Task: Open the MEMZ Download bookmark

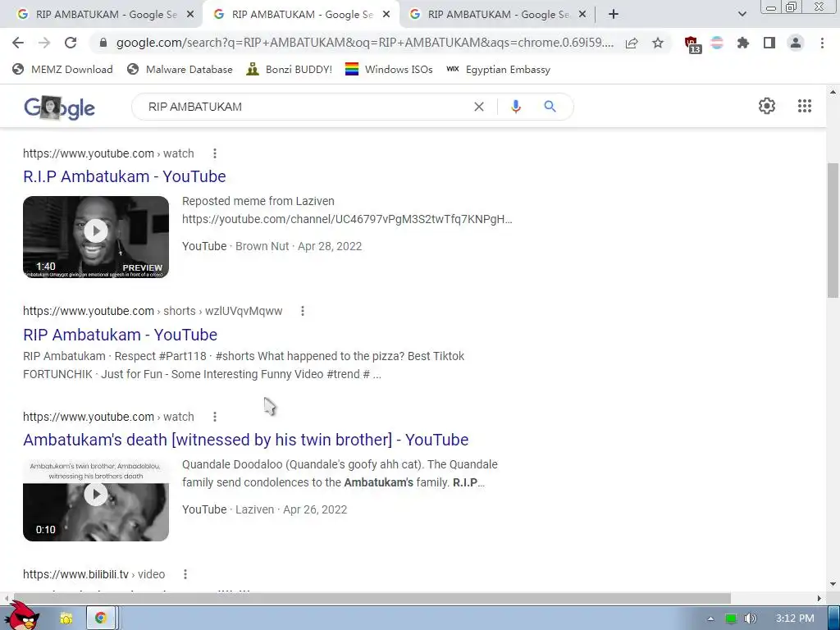Action: pos(62,69)
